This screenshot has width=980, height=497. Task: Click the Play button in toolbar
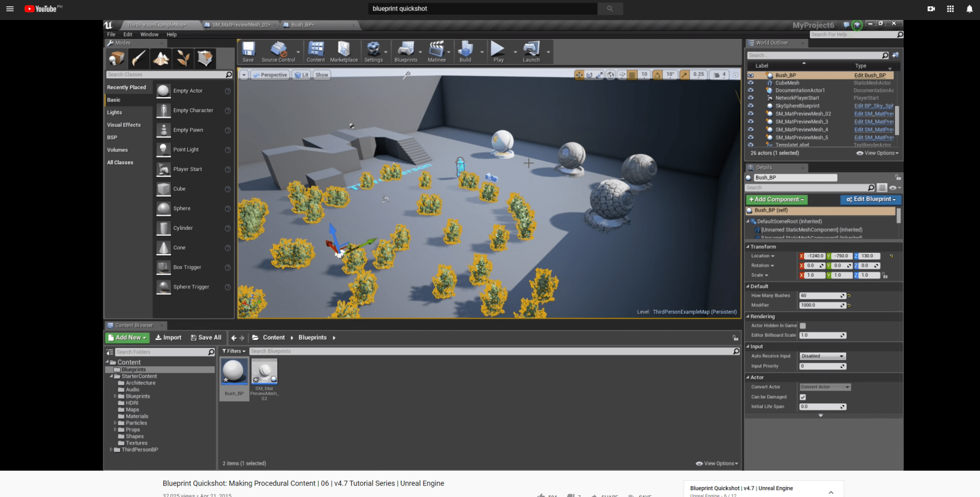pyautogui.click(x=498, y=51)
